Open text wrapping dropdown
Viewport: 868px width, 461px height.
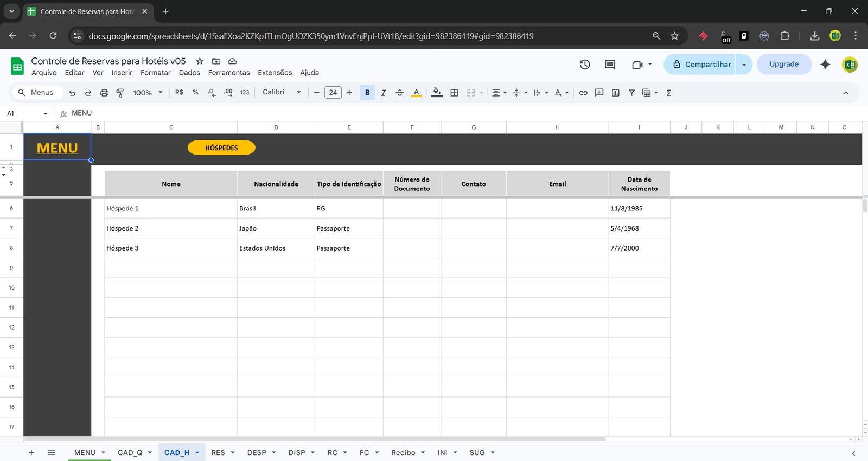tap(540, 93)
